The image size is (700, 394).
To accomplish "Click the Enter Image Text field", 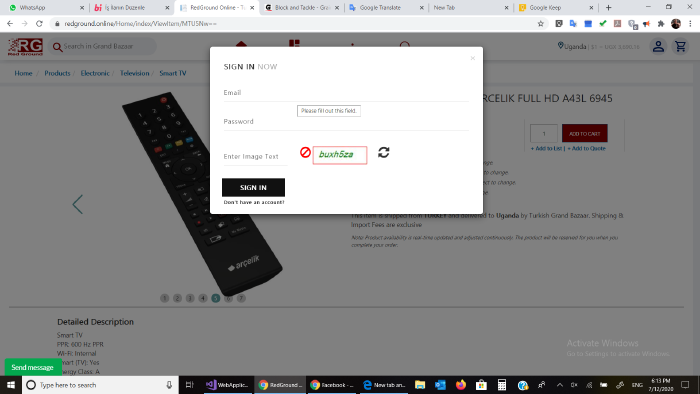I will point(255,157).
